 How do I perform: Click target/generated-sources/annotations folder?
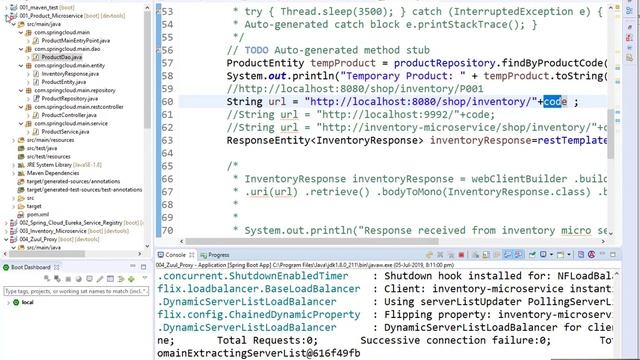(73, 181)
